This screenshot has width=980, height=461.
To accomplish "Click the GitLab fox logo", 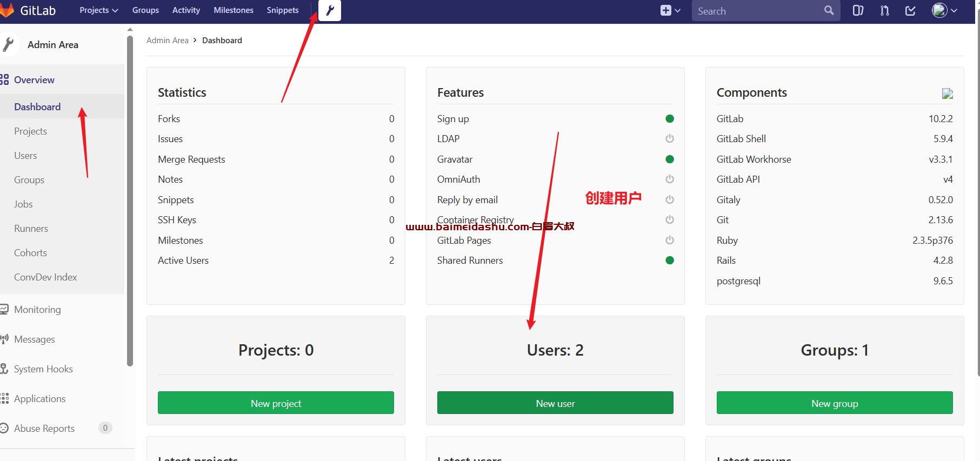I will click(6, 10).
